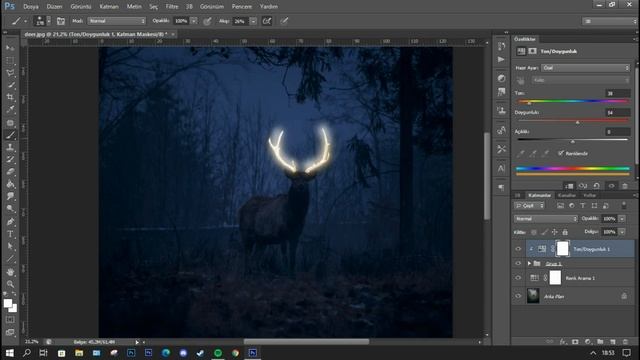Screen dimensions: 640x360
Task: Select the Clone Stamp tool
Action: [x=10, y=147]
